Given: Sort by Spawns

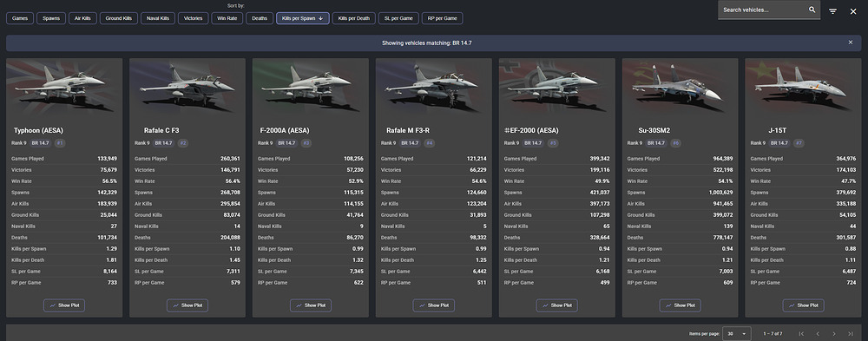Looking at the screenshot, I should click(51, 18).
